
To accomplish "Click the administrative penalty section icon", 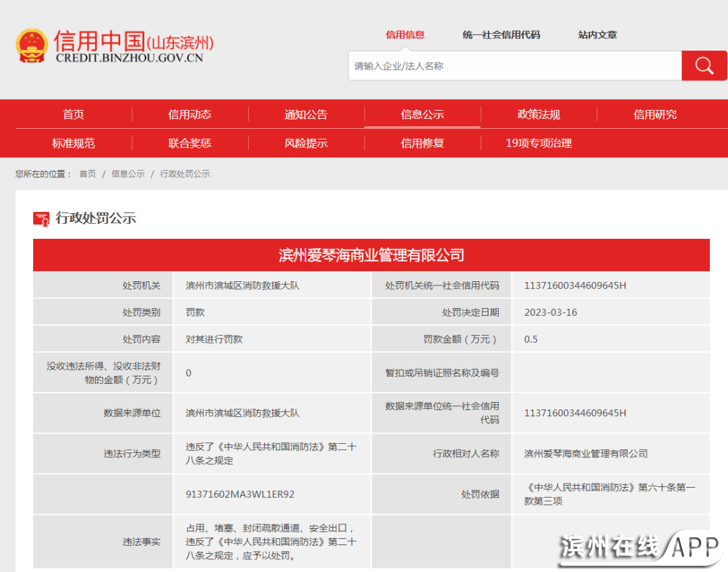I will tap(41, 219).
